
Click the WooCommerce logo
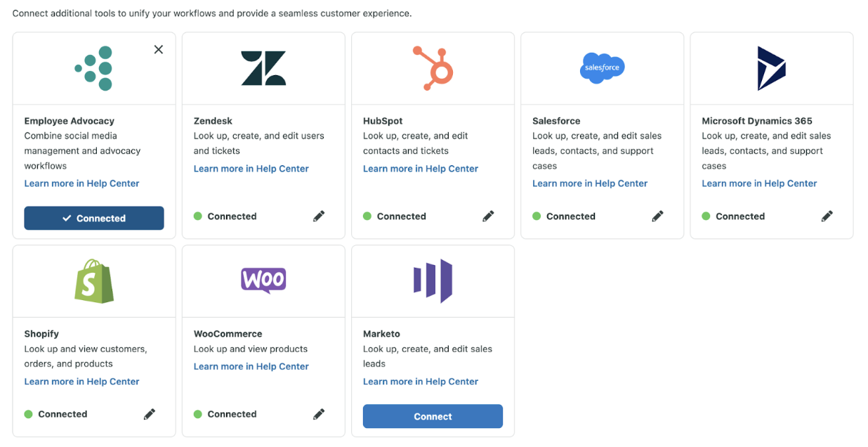(x=263, y=280)
